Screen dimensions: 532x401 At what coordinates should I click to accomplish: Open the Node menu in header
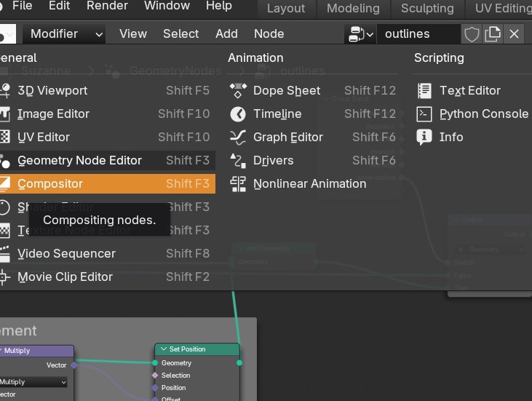269,34
